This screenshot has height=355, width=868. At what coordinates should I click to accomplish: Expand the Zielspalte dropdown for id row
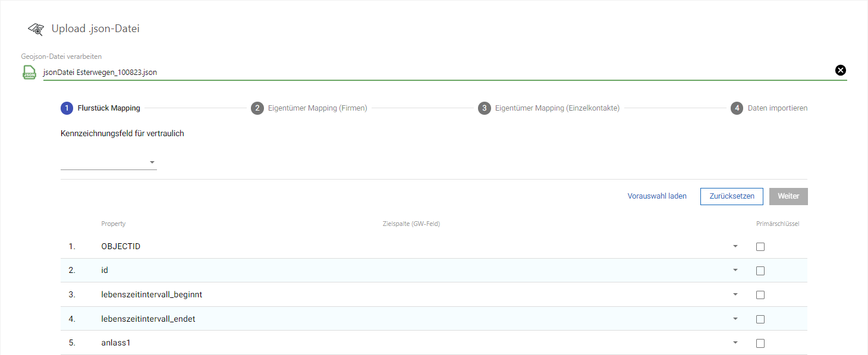(x=735, y=270)
